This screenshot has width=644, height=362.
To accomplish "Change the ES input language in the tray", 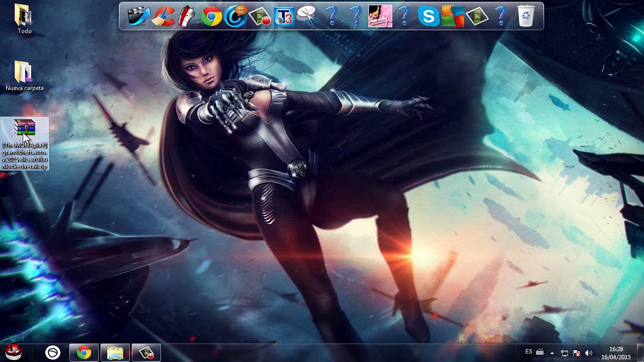I will point(529,352).
